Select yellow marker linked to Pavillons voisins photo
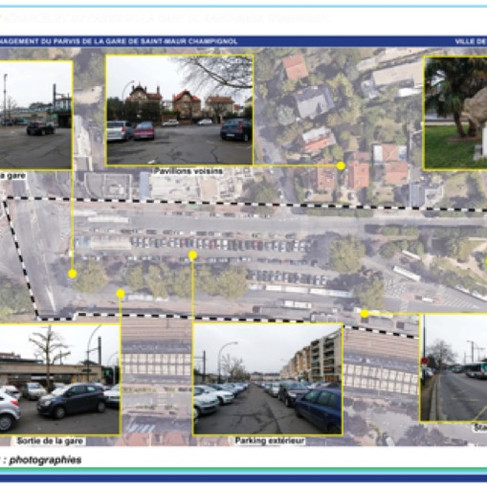Screen dimensions: 487x487 [x=341, y=166]
